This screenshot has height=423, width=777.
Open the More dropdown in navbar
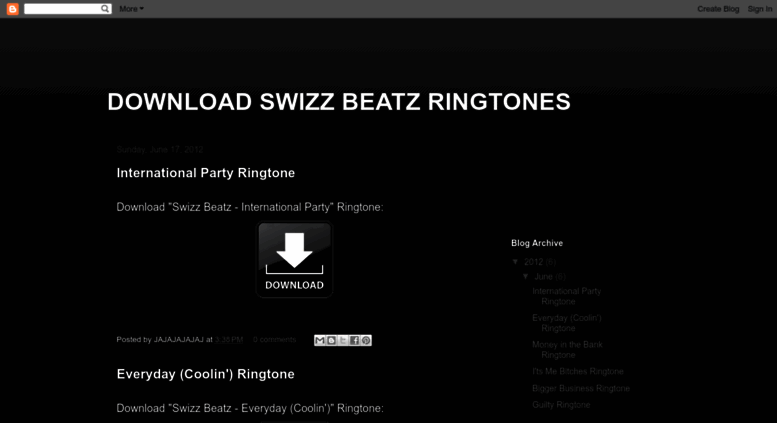tap(131, 9)
